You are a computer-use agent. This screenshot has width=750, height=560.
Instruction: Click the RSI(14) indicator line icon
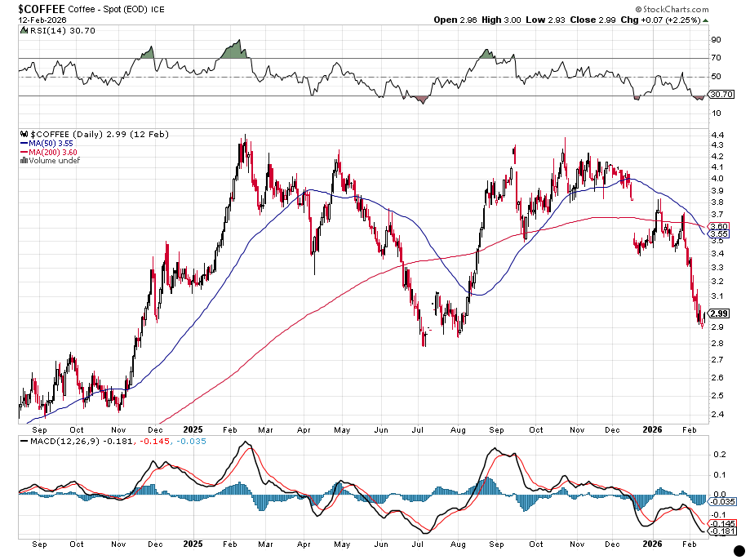[x=22, y=29]
